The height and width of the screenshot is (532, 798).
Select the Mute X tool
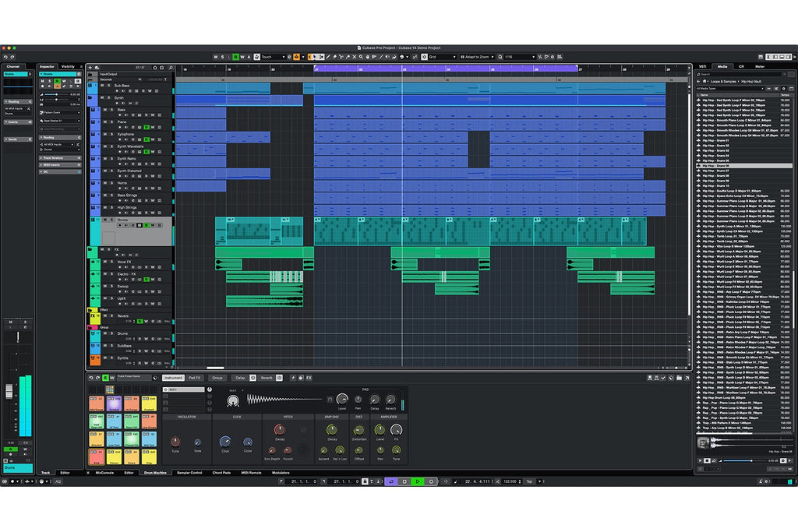pos(355,57)
